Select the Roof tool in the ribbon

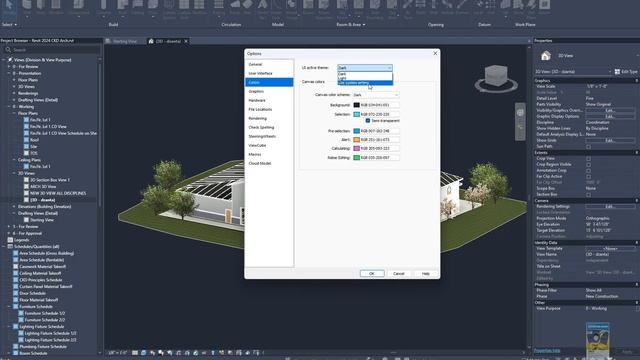point(122,7)
